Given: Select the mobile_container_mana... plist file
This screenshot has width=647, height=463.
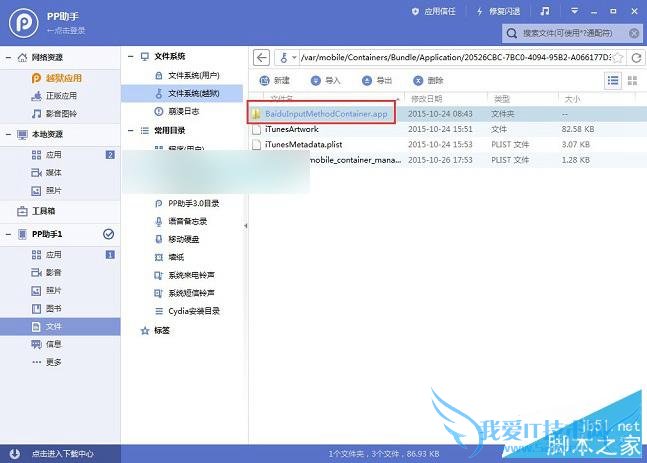Looking at the screenshot, I should 355,160.
